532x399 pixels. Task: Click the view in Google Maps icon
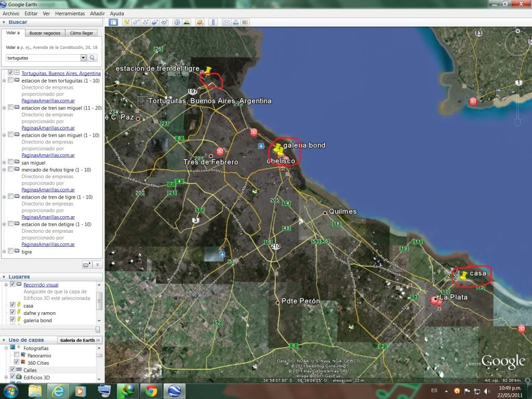coord(245,22)
